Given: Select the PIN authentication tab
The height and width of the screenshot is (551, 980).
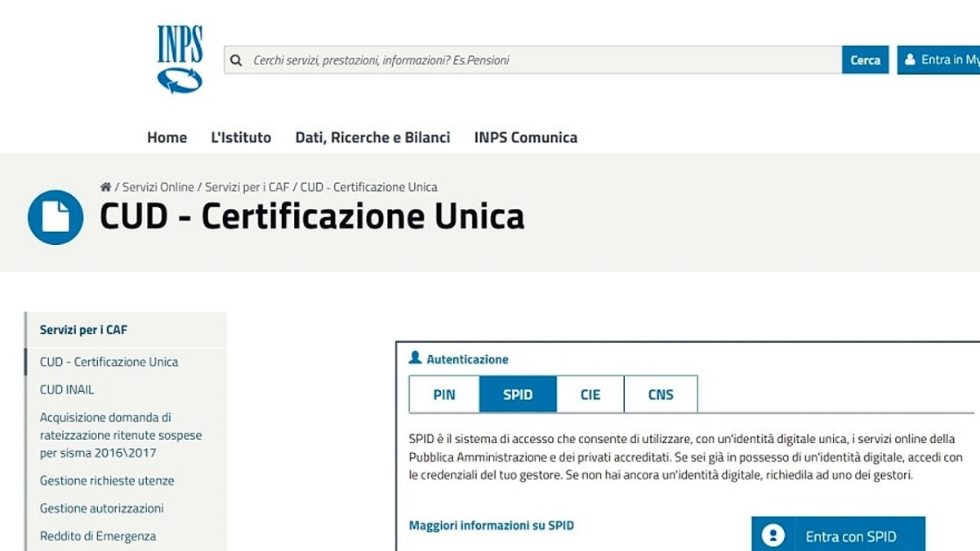Looking at the screenshot, I should [x=444, y=394].
